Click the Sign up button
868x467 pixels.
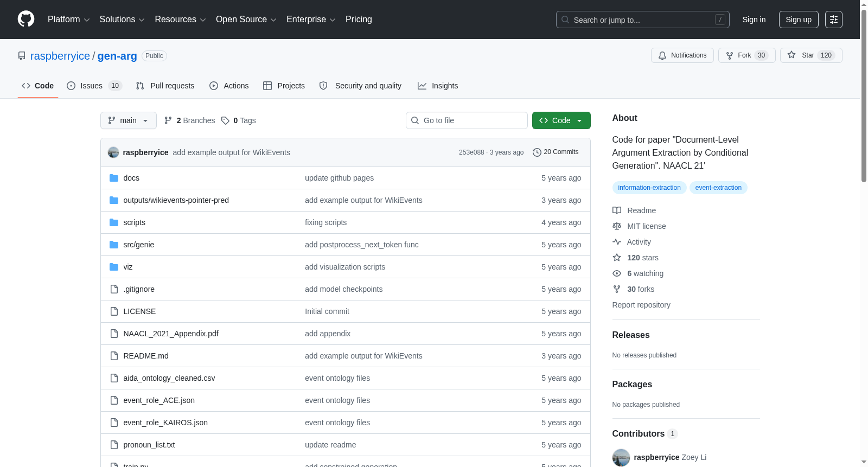tap(799, 20)
